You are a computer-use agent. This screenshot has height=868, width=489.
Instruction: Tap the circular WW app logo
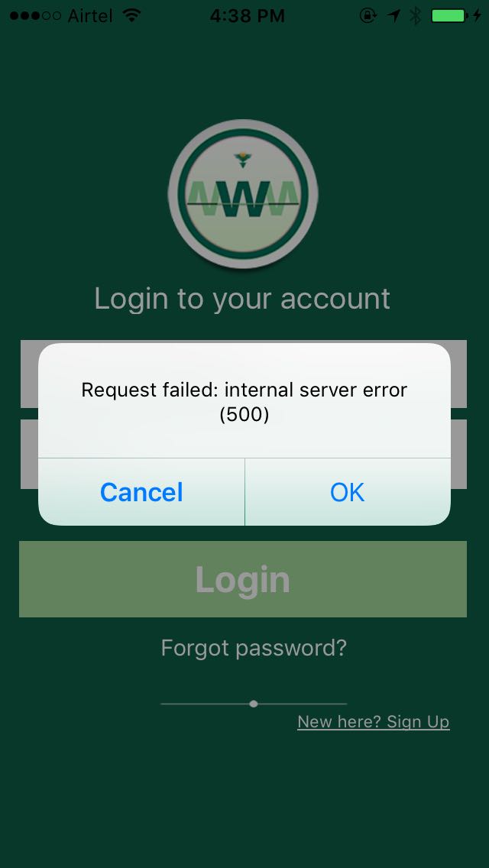243,194
